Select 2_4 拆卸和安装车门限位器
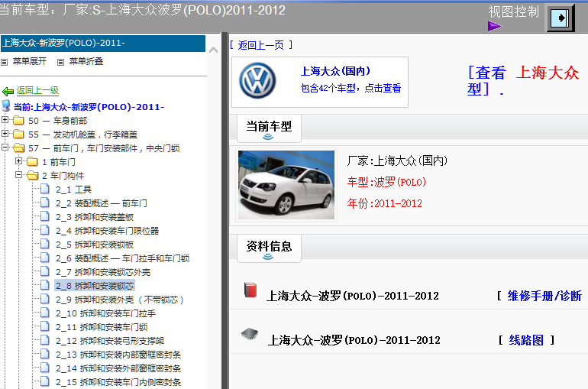This screenshot has width=588, height=389. [x=107, y=231]
